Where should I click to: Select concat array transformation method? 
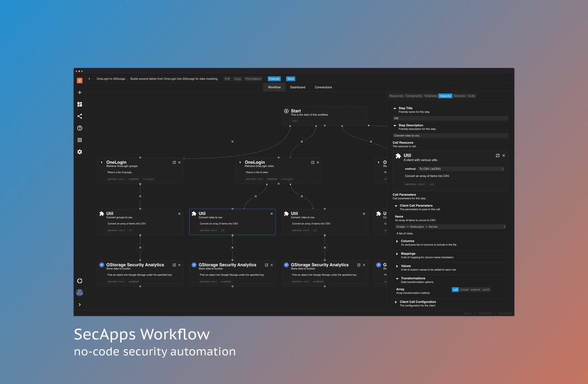click(x=464, y=290)
